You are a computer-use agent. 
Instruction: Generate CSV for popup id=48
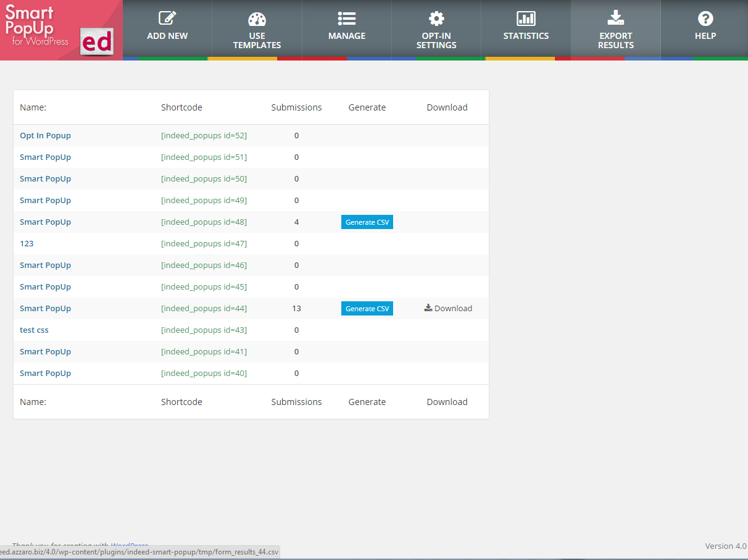[x=367, y=222]
